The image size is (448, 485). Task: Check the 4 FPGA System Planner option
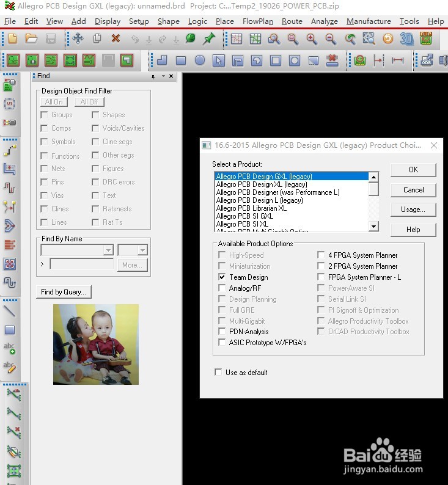tap(321, 255)
